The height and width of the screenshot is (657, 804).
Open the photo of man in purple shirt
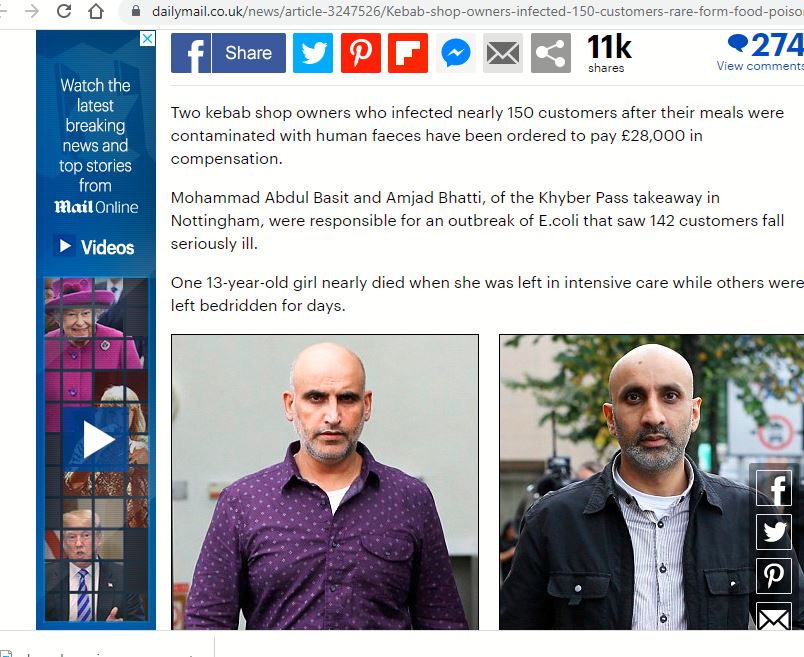pyautogui.click(x=325, y=482)
